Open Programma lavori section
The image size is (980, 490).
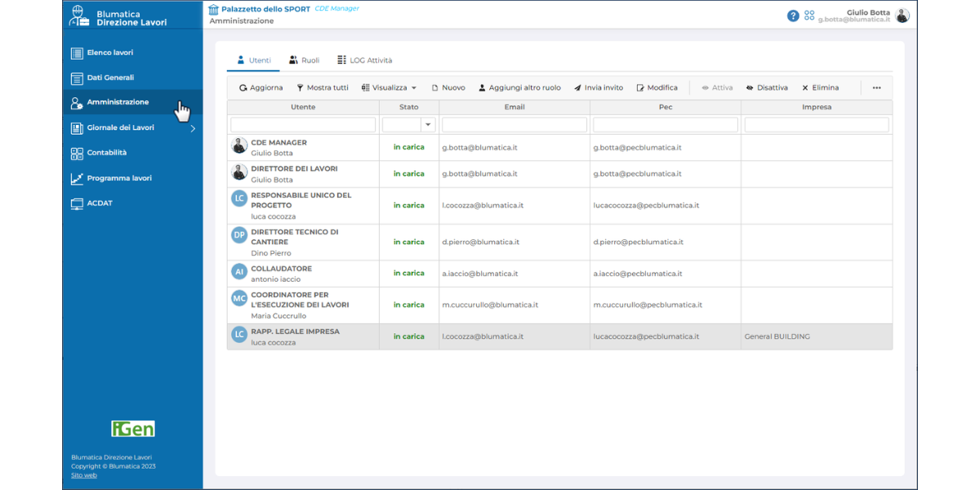coord(118,178)
